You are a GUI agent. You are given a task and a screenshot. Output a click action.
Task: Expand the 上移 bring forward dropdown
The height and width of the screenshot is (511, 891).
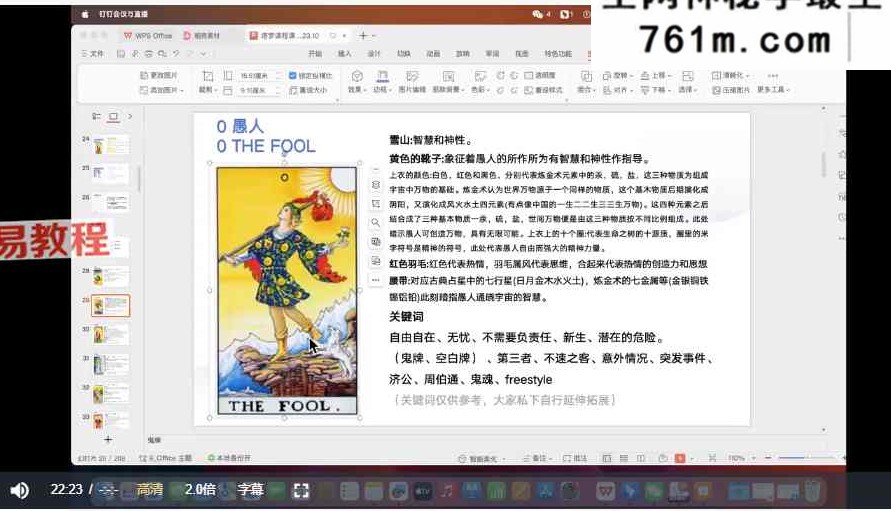coord(656,75)
